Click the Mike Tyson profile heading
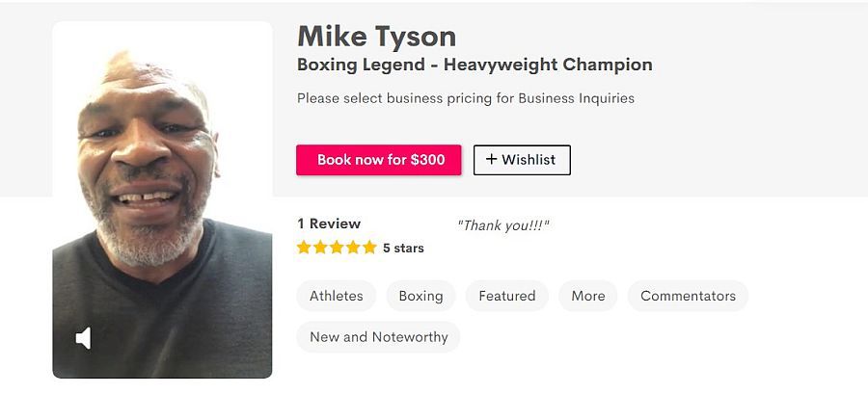 click(x=377, y=37)
